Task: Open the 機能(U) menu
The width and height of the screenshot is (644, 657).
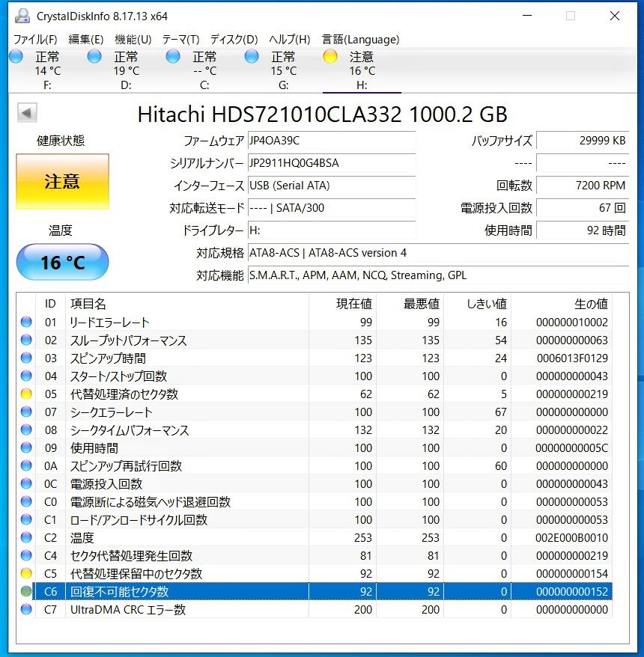Action: click(x=133, y=40)
